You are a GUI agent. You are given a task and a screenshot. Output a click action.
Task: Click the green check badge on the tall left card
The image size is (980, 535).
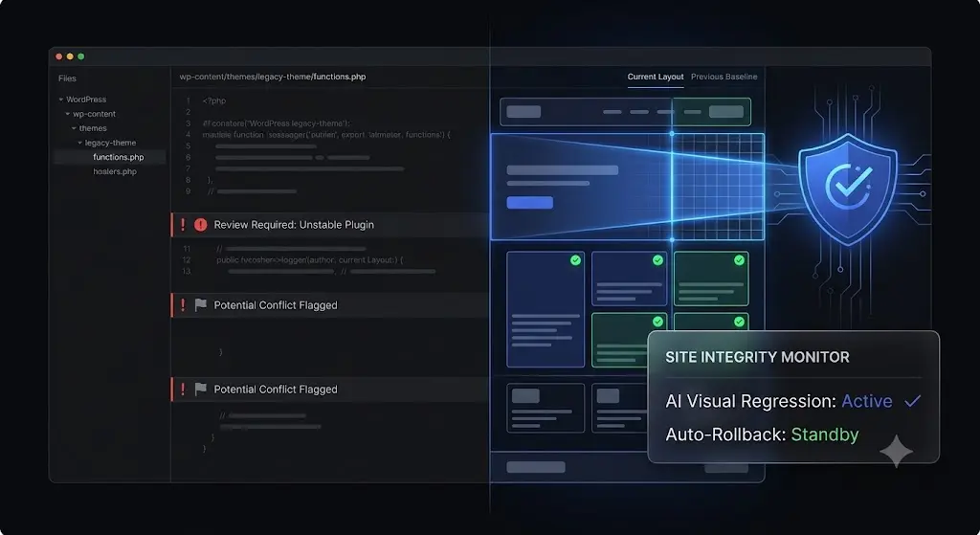pyautogui.click(x=575, y=260)
